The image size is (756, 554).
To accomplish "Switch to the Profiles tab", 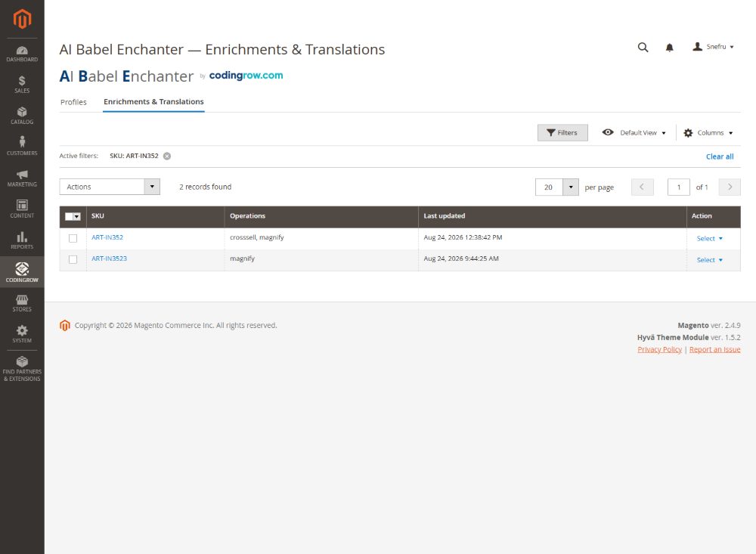I will click(73, 102).
